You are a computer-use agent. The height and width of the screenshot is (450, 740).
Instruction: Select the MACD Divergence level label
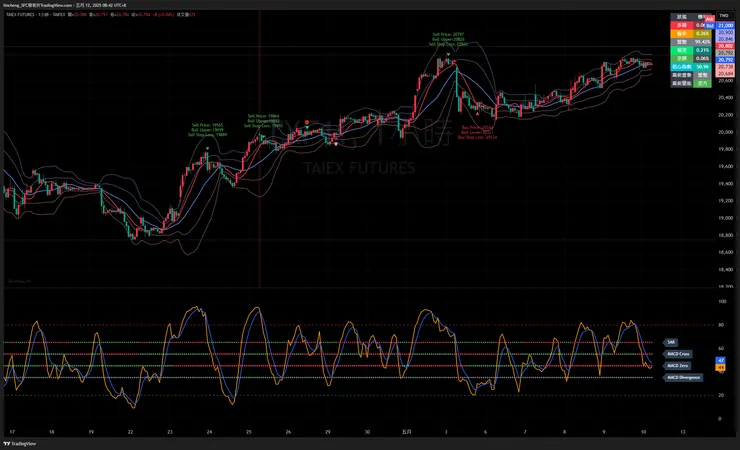pos(683,377)
